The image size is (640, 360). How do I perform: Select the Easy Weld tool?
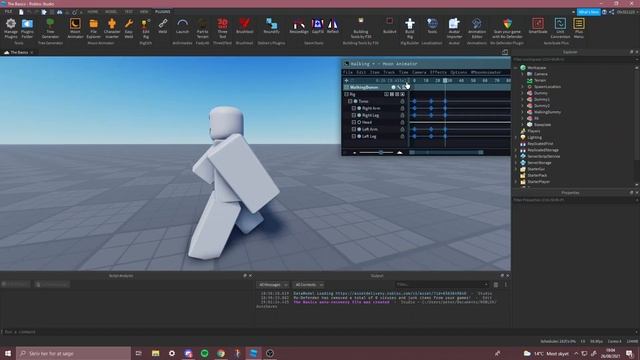(129, 28)
